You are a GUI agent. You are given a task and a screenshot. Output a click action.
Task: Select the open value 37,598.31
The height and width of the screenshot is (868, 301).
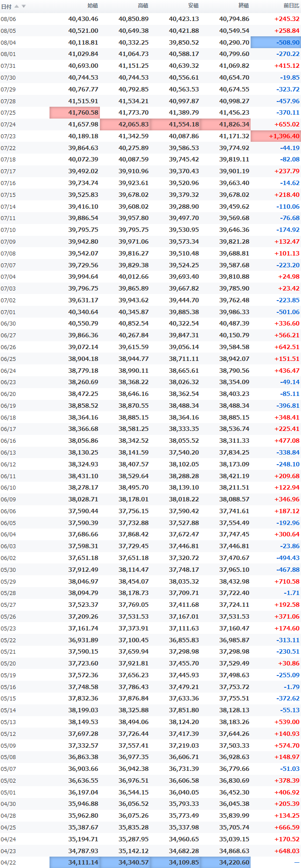[83, 546]
